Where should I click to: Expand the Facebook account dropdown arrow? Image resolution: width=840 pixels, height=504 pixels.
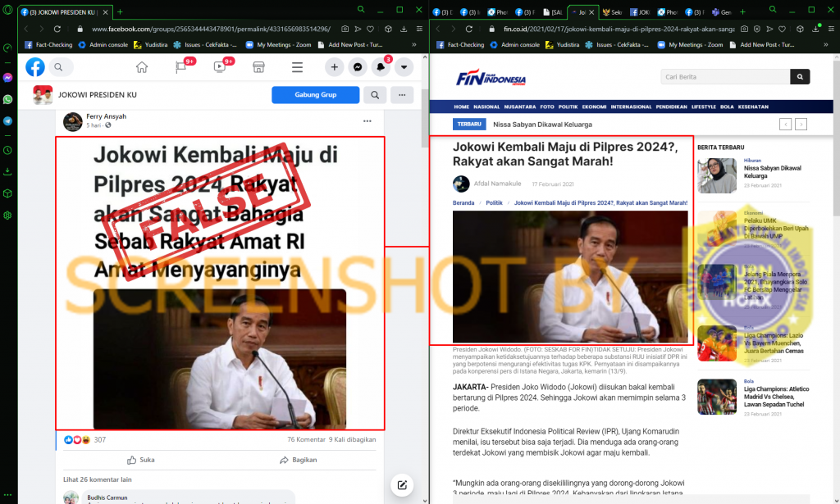(404, 67)
